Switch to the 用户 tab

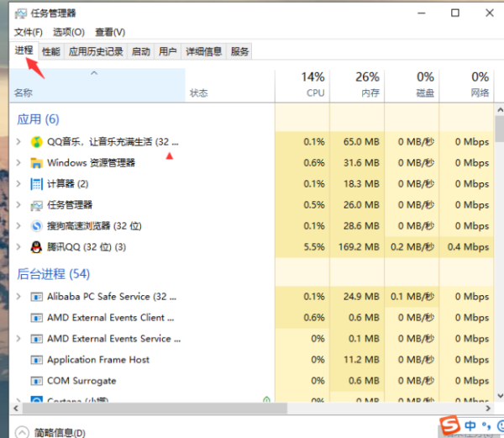(167, 51)
